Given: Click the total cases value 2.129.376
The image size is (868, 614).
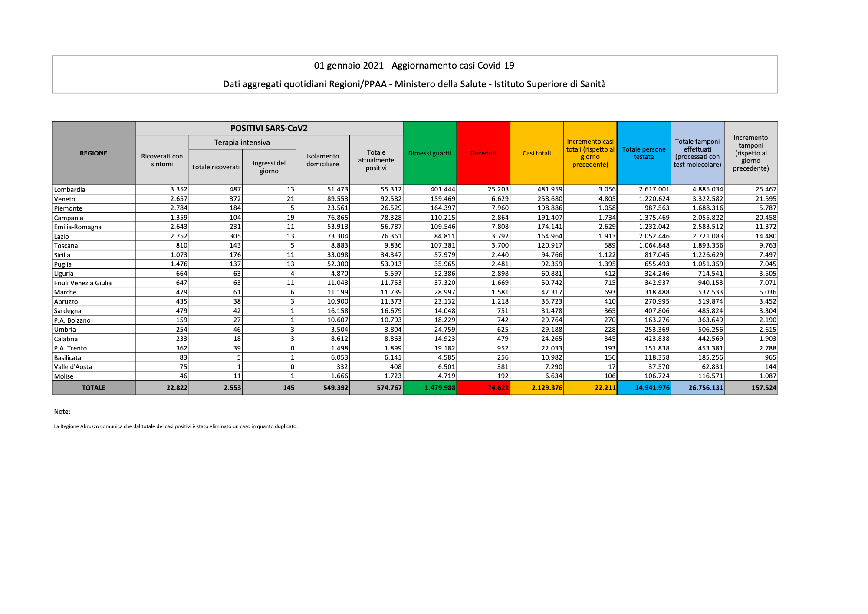Looking at the screenshot, I should pyautogui.click(x=547, y=388).
